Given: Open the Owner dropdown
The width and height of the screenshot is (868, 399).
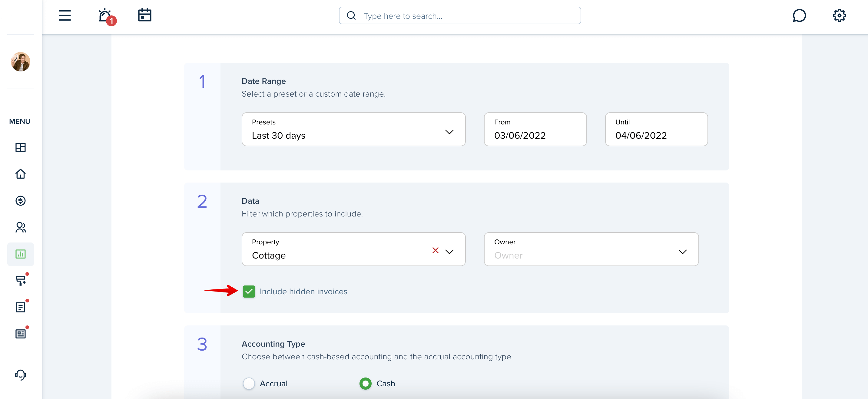Looking at the screenshot, I should point(591,249).
